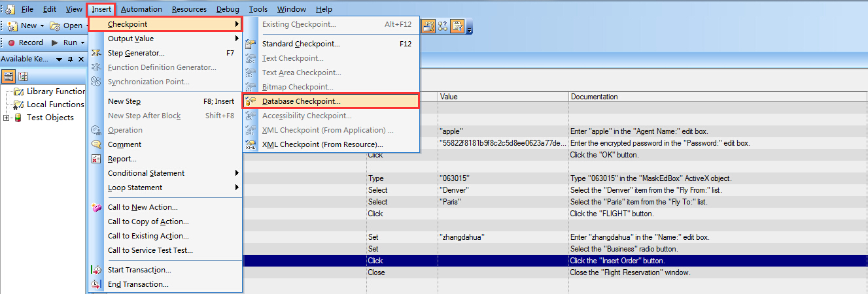Close the Available Keywords panel
This screenshot has height=294, width=868.
tap(81, 59)
